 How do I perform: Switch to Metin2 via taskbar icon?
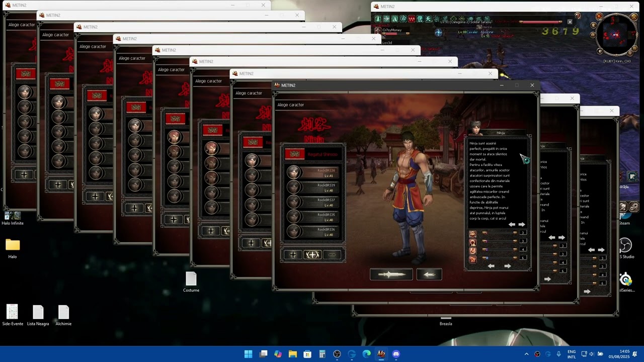(381, 354)
